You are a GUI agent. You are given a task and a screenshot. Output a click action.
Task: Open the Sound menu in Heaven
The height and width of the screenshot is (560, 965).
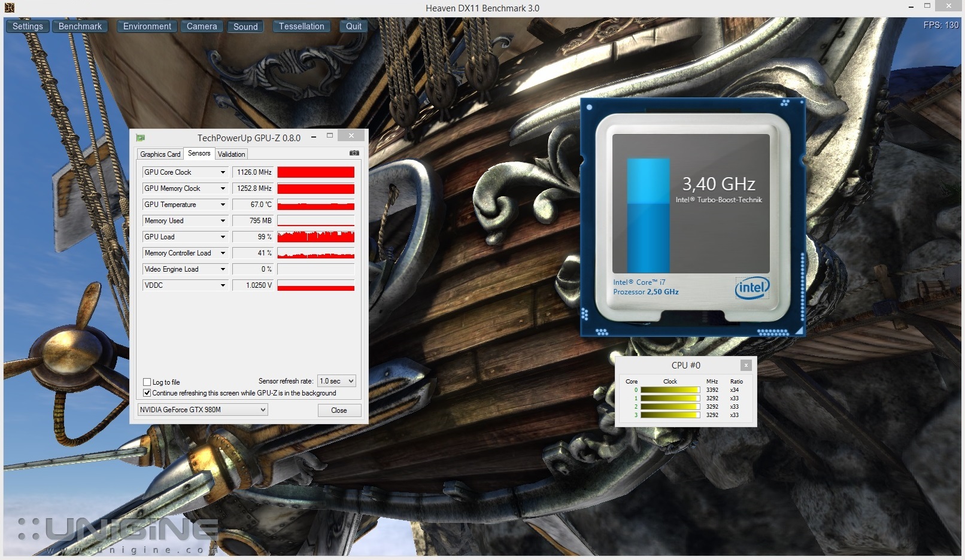[x=245, y=26]
